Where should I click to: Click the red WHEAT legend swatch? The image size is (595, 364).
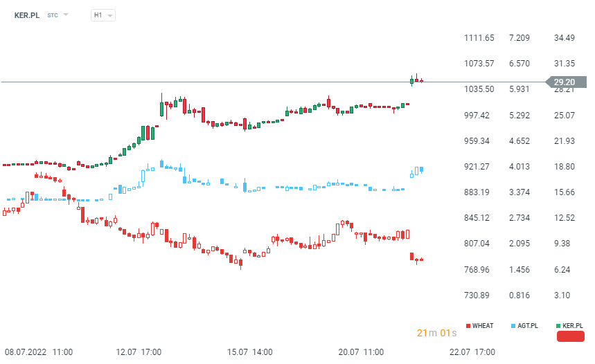(469, 325)
